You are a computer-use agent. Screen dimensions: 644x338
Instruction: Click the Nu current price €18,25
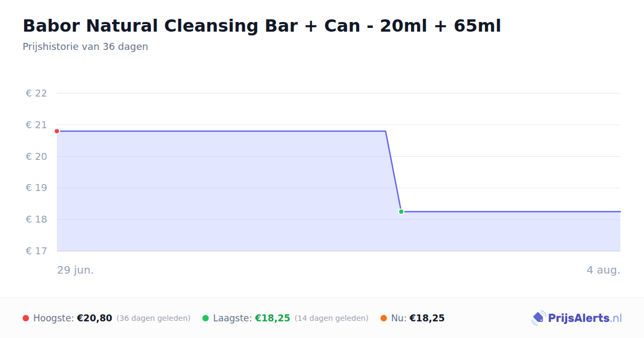(427, 318)
